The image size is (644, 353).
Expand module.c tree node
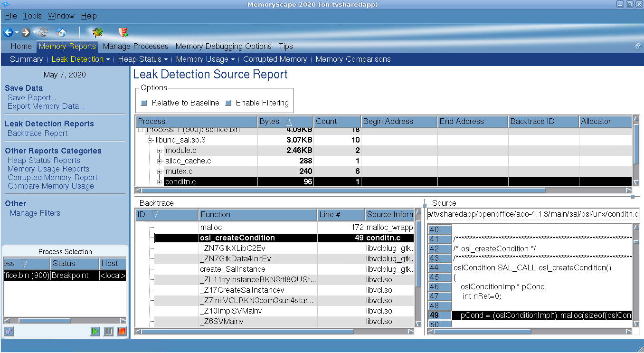pyautogui.click(x=160, y=151)
